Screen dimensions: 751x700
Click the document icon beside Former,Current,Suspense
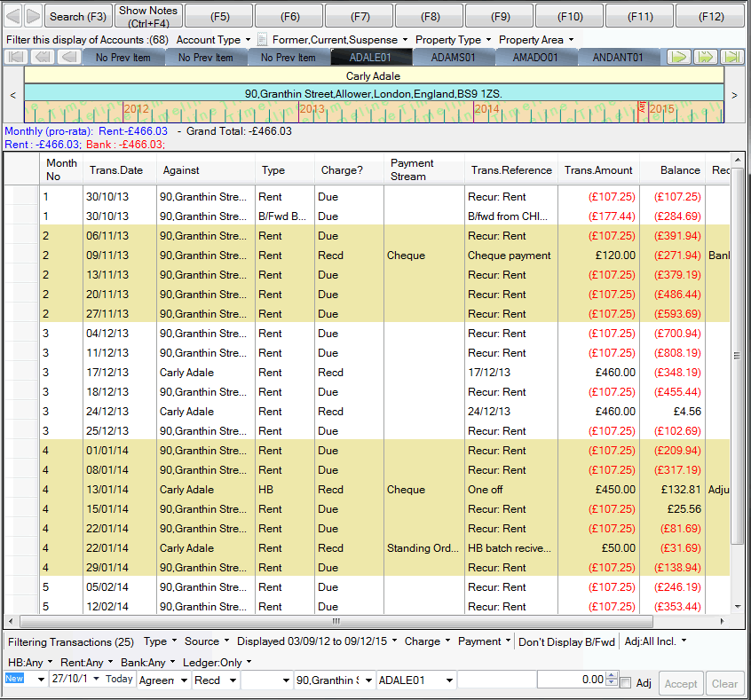(262, 40)
